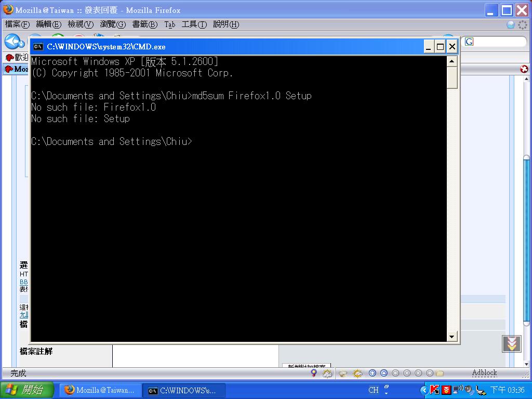Screen dimensions: 532x399
Task: Click language bar restore options icon
Action: point(387,387)
